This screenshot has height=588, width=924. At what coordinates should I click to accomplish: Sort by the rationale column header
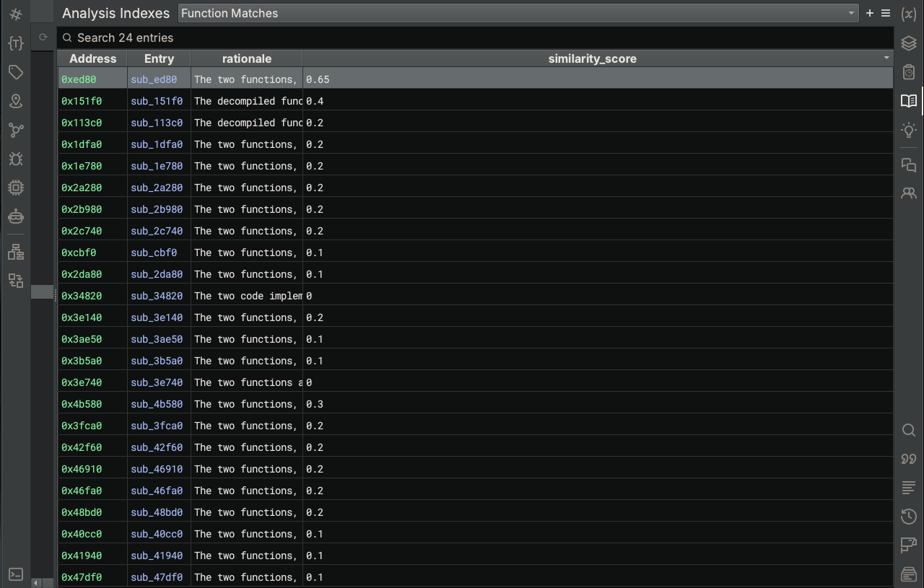[247, 58]
